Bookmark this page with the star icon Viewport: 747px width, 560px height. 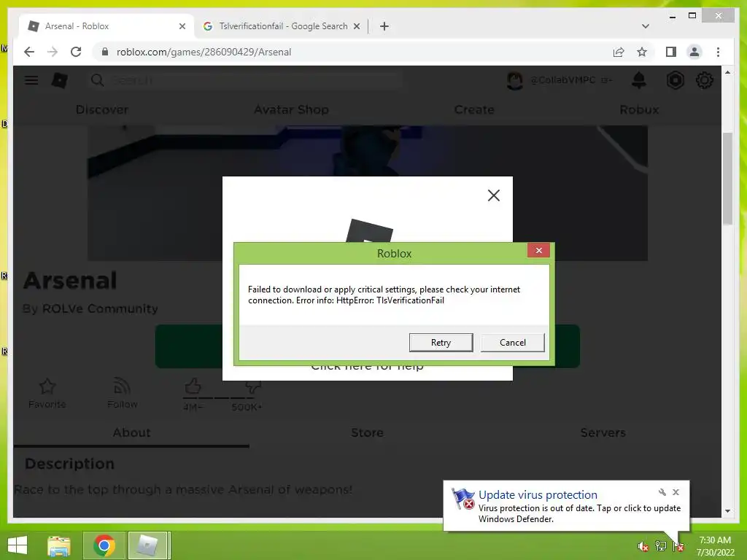pyautogui.click(x=642, y=52)
